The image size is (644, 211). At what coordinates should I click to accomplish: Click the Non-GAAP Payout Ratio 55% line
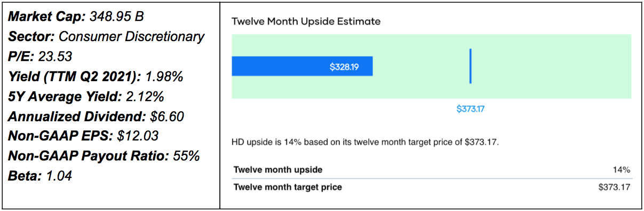coord(104,155)
